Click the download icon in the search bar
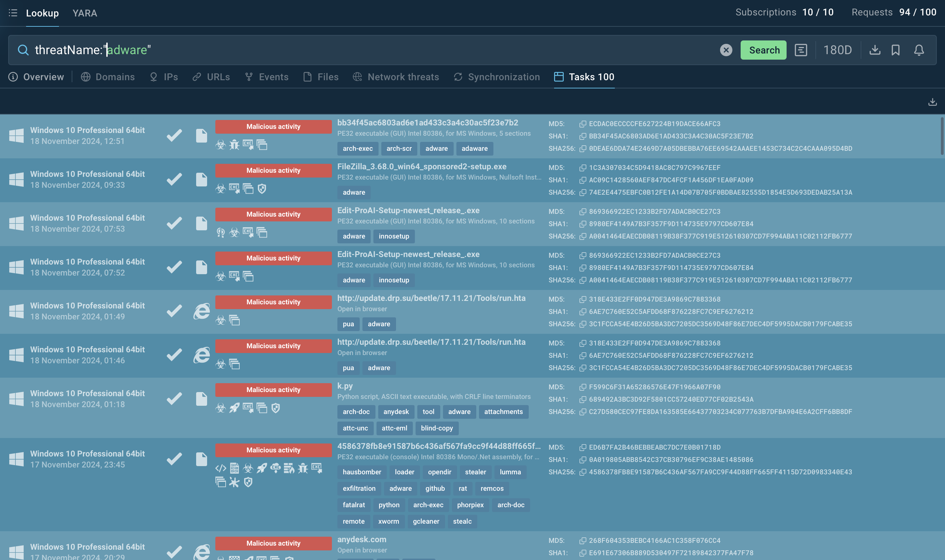Image resolution: width=945 pixels, height=560 pixels. (874, 50)
